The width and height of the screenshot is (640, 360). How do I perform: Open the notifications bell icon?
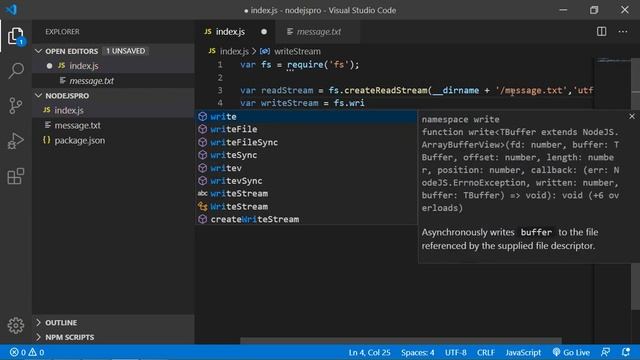tap(625, 352)
